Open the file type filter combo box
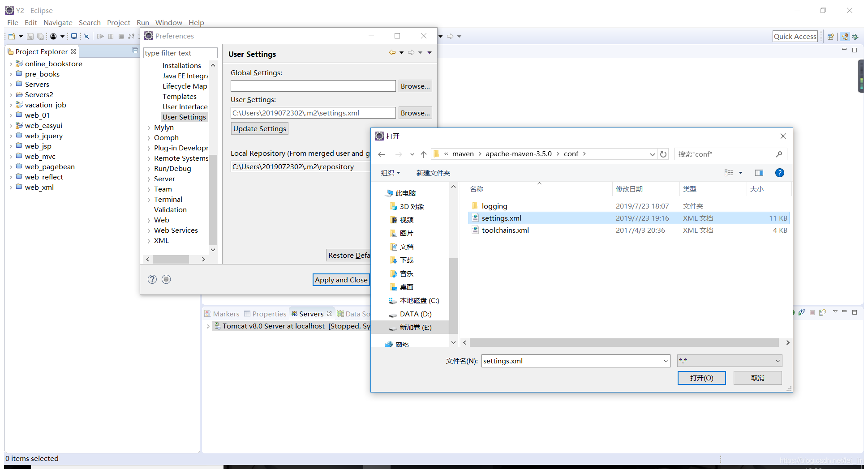The width and height of the screenshot is (868, 469). point(730,361)
